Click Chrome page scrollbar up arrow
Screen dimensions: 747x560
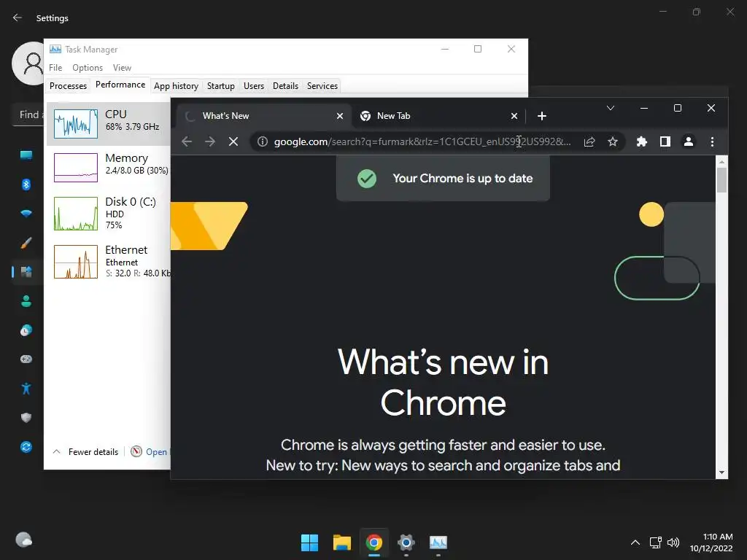click(x=721, y=162)
